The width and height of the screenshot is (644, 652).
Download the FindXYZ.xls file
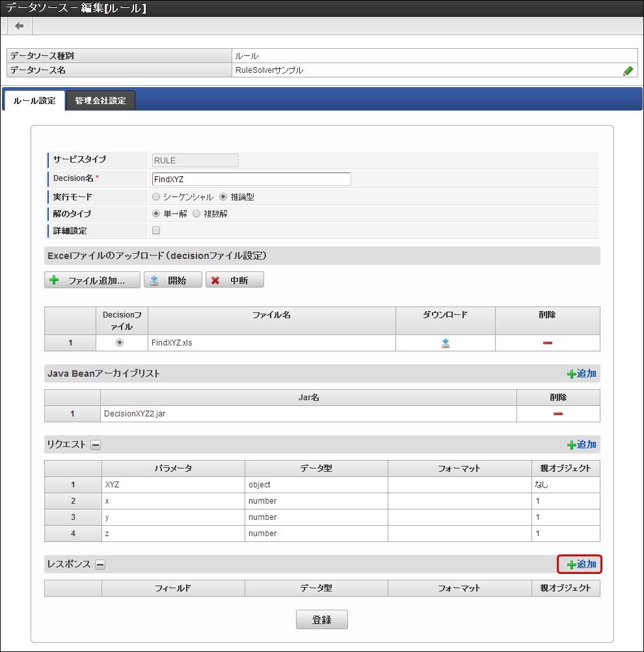pyautogui.click(x=446, y=343)
